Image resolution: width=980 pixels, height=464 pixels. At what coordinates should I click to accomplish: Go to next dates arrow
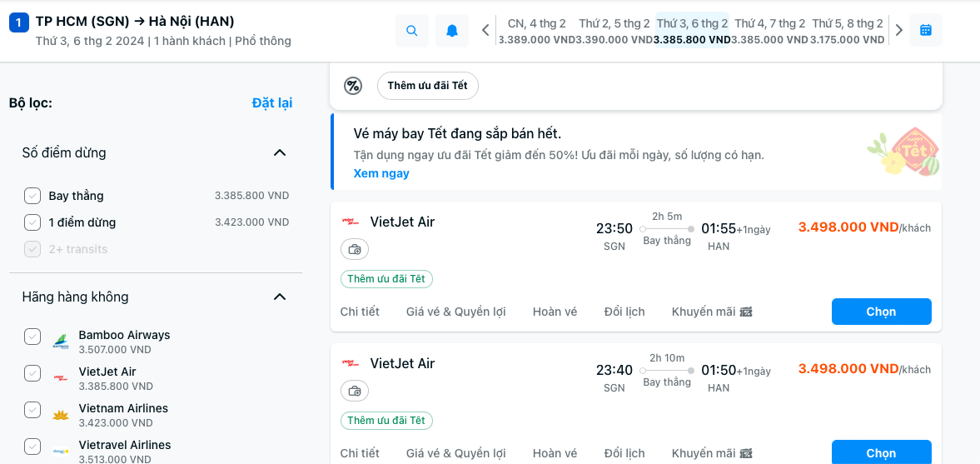click(899, 31)
